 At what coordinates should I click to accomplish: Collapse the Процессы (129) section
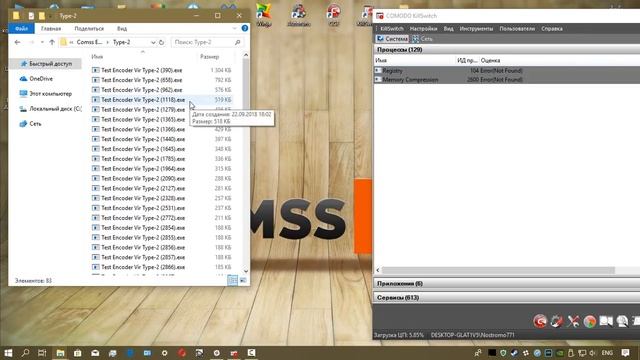507,49
